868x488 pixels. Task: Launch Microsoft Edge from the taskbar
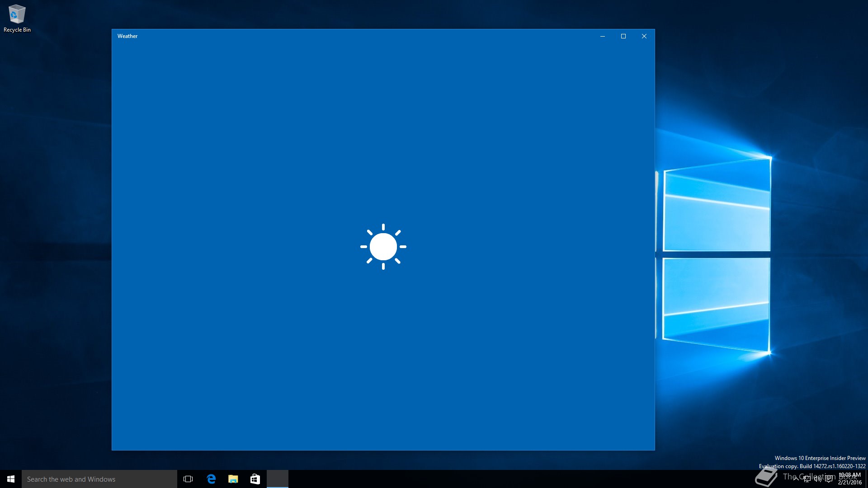pos(211,479)
